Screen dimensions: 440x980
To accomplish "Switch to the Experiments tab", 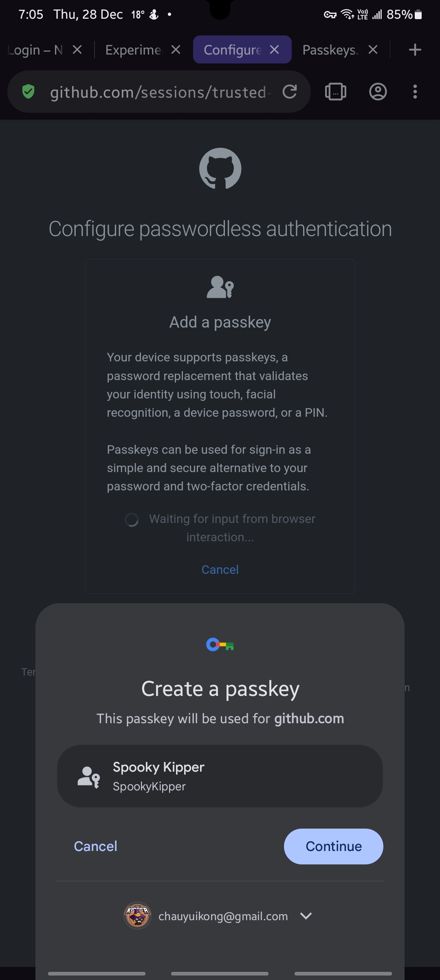I will (133, 50).
